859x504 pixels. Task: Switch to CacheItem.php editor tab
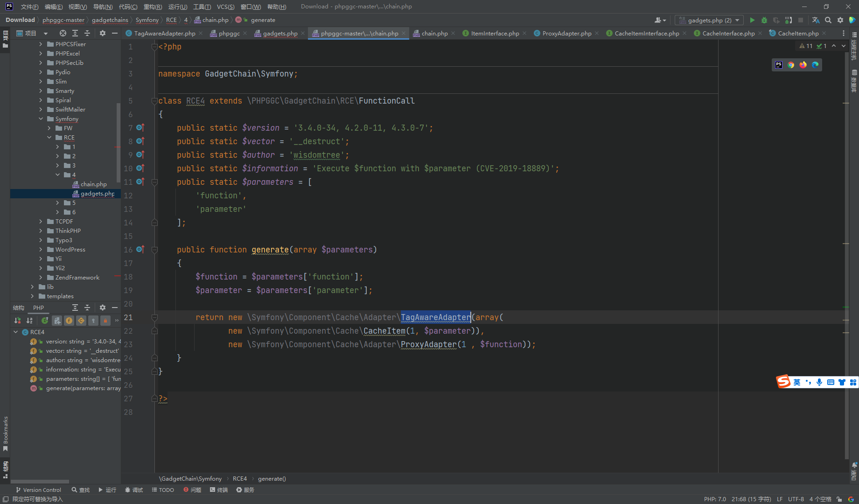[798, 33]
